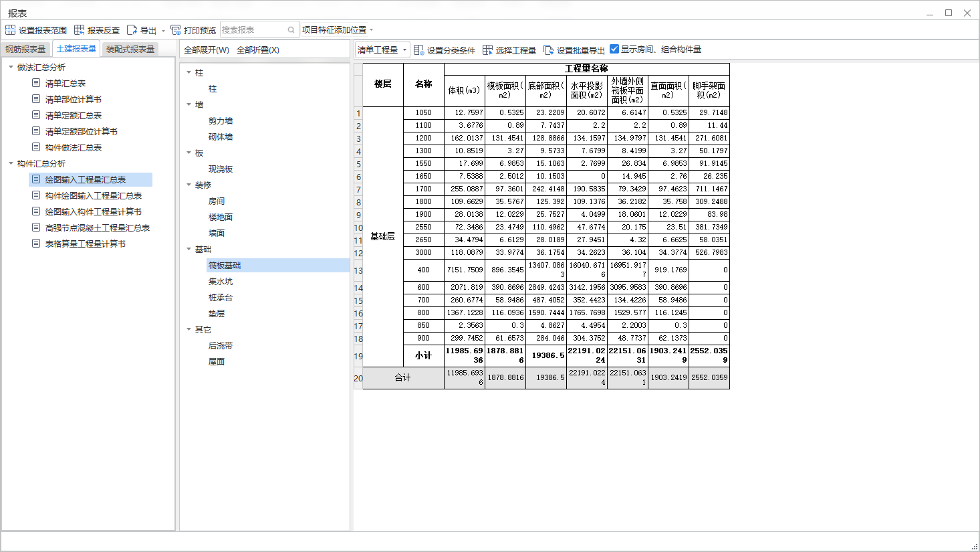Collapse the 墙 category node
Screen dimensions: 980x552
click(x=189, y=104)
